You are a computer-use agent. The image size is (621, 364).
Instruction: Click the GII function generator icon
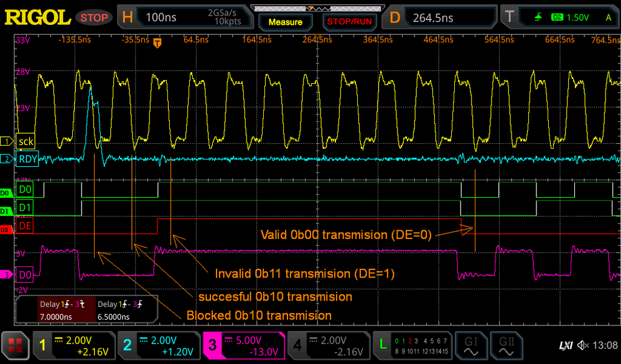(507, 345)
